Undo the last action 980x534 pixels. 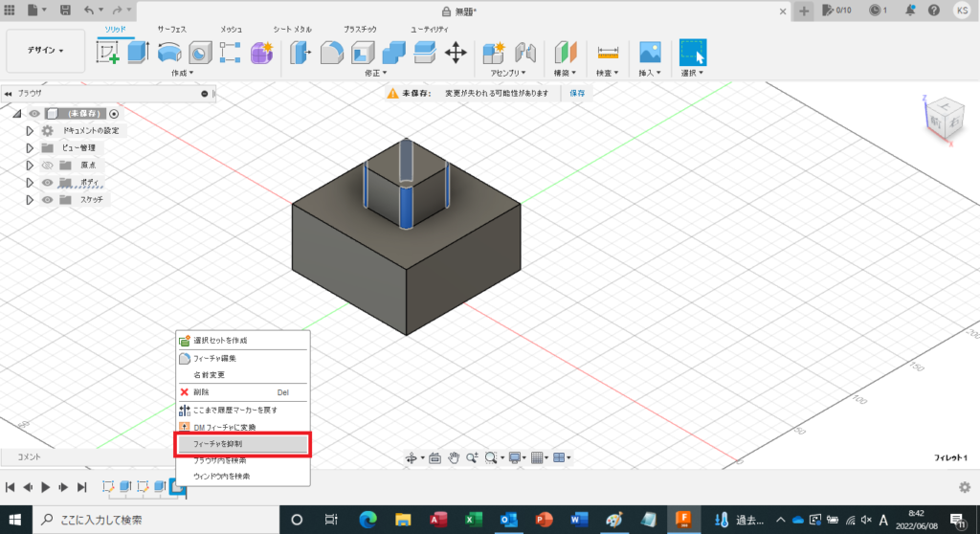[x=89, y=10]
